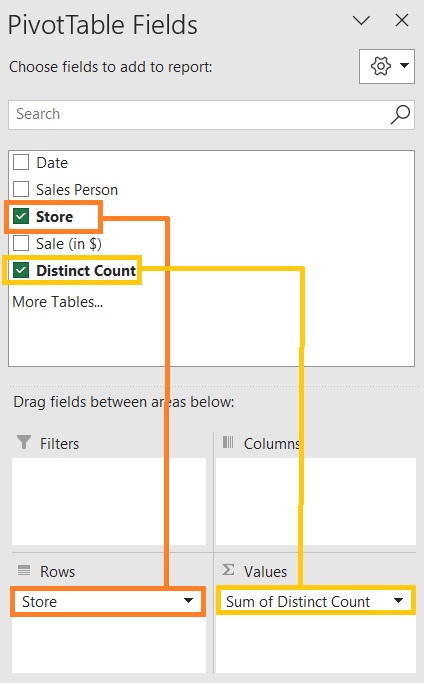Check the Date field checkbox
The width and height of the screenshot is (424, 683).
[21, 162]
